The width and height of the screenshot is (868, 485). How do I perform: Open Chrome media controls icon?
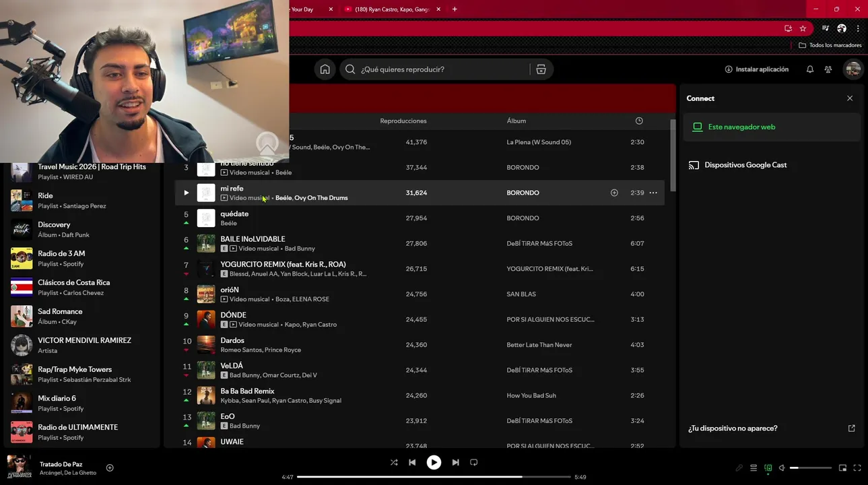tap(826, 28)
